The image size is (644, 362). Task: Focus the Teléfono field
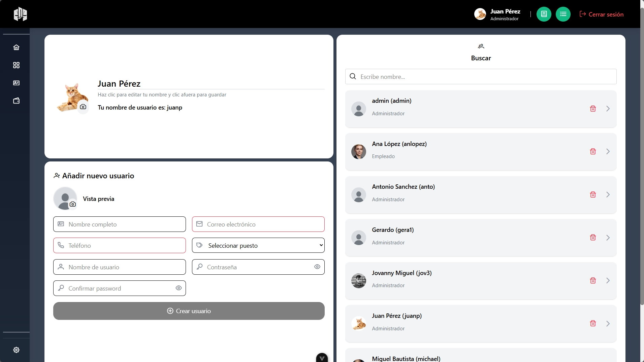120,245
